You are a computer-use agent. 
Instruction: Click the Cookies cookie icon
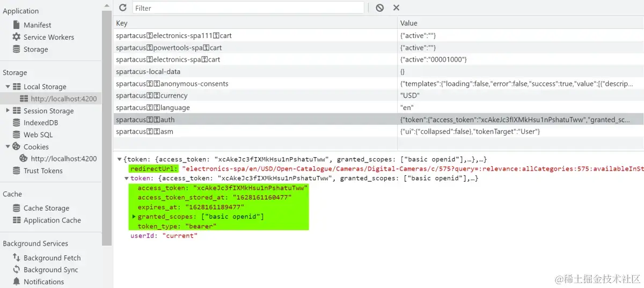pyautogui.click(x=17, y=146)
